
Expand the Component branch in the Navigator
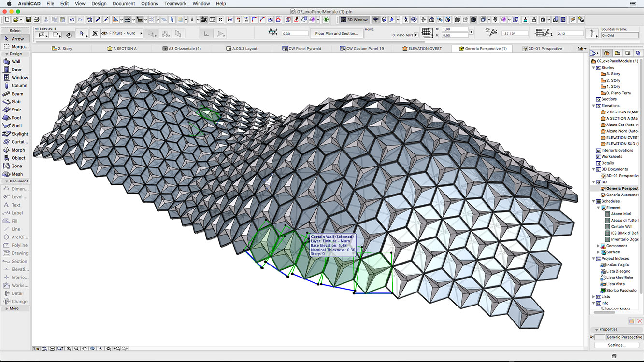click(598, 246)
